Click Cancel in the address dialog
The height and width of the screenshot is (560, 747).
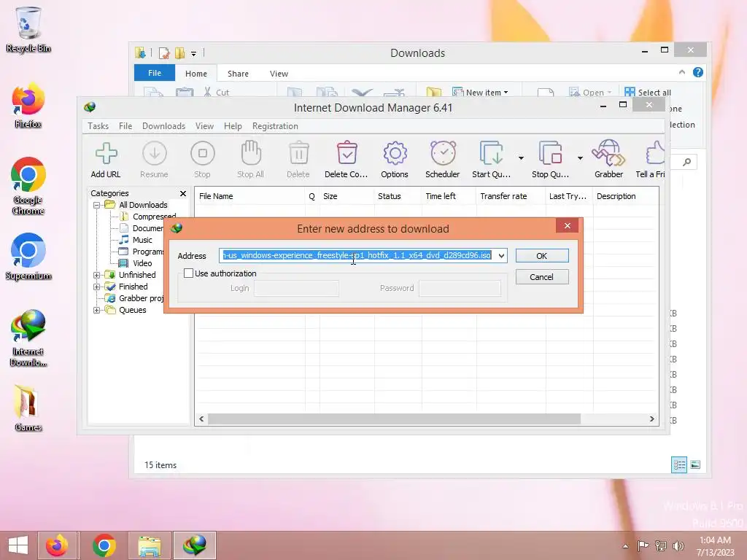coord(542,277)
